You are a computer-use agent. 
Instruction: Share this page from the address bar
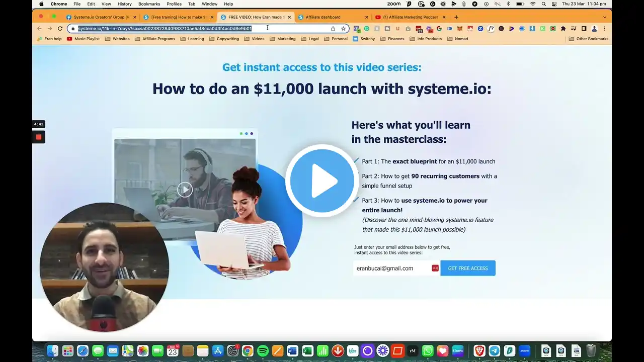[333, 29]
